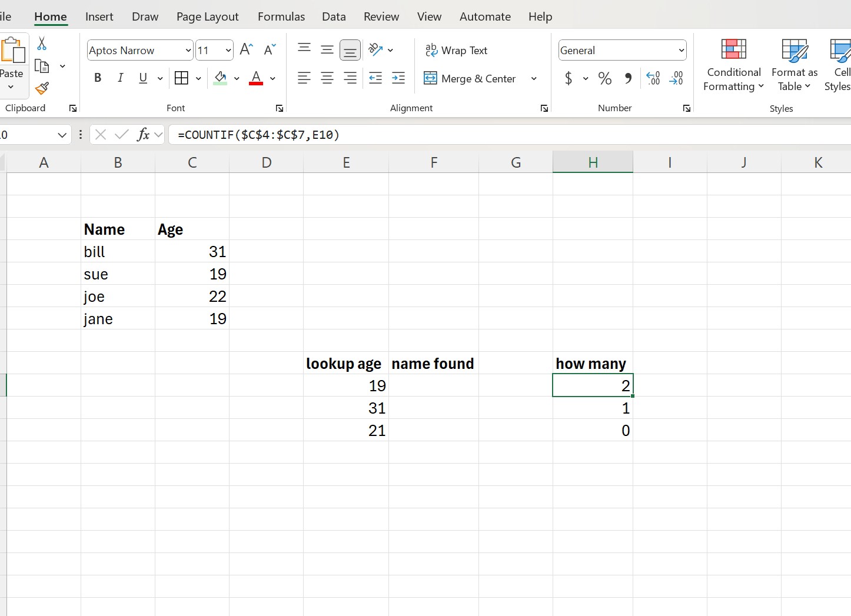Center text horizontally
The width and height of the screenshot is (851, 616).
[327, 78]
